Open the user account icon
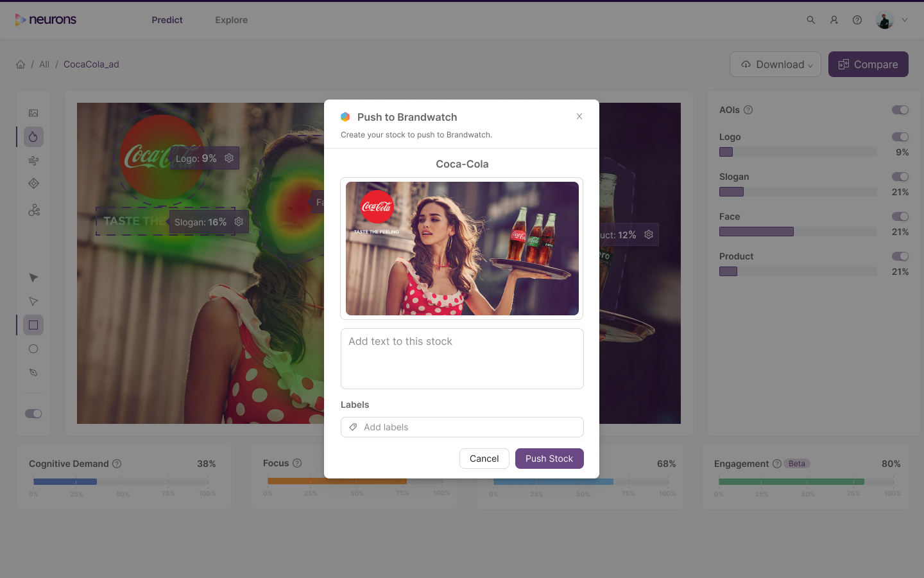This screenshot has height=578, width=924. tap(834, 20)
